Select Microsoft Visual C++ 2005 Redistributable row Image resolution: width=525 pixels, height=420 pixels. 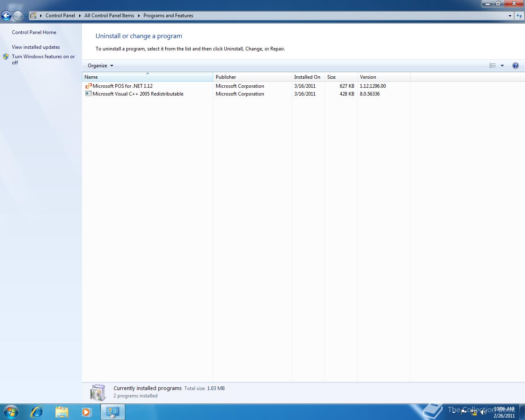coord(246,94)
